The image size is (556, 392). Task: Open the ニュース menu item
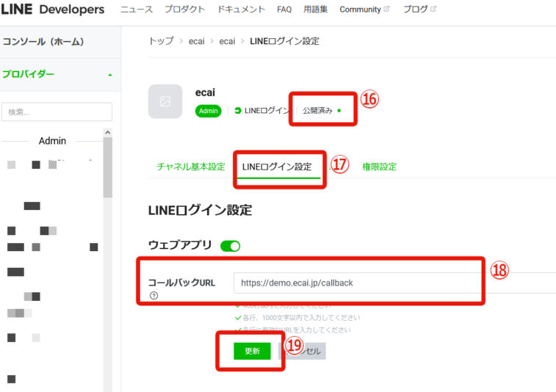137,10
